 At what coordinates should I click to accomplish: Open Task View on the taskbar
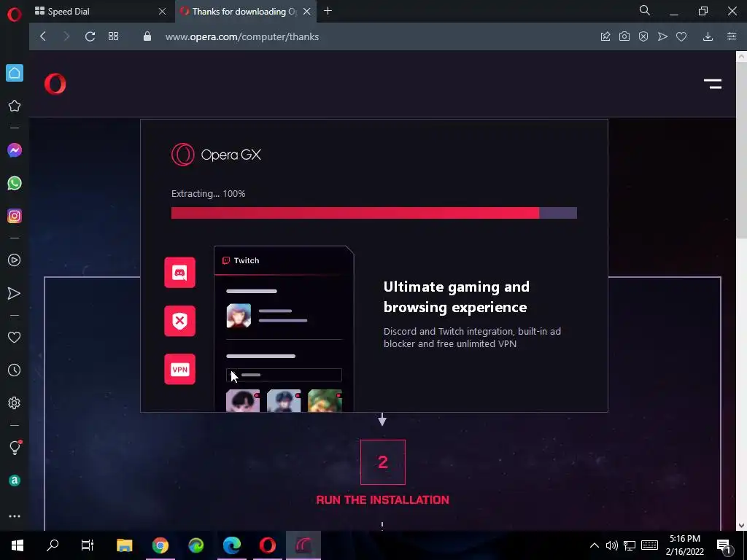tap(88, 545)
